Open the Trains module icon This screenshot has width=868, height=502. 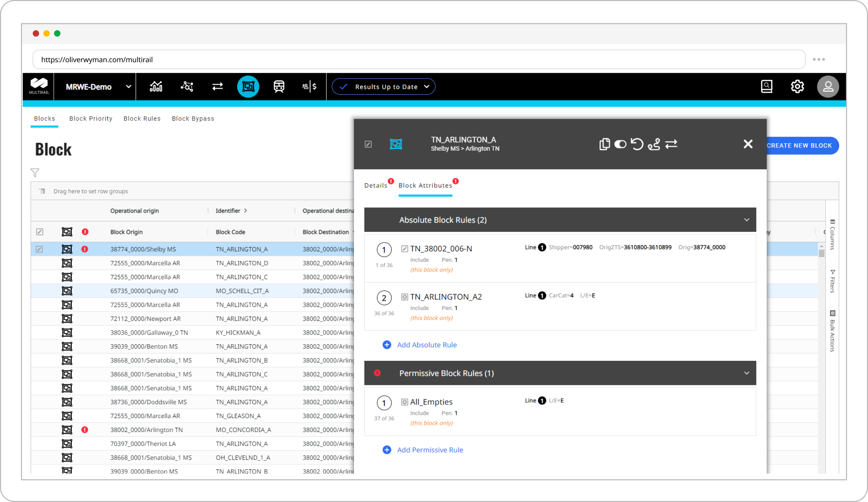click(x=279, y=86)
